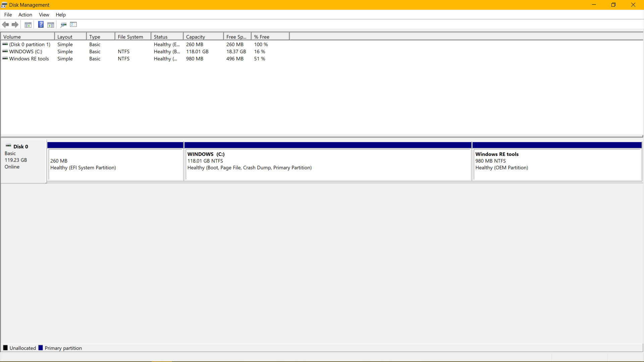Click the Free Space column header
The height and width of the screenshot is (362, 644).
point(236,36)
